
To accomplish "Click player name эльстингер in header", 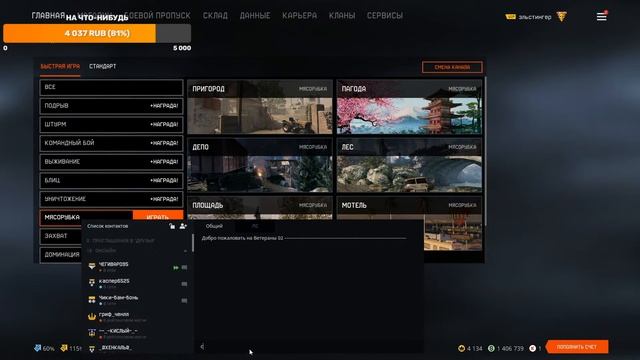I will [x=535, y=17].
